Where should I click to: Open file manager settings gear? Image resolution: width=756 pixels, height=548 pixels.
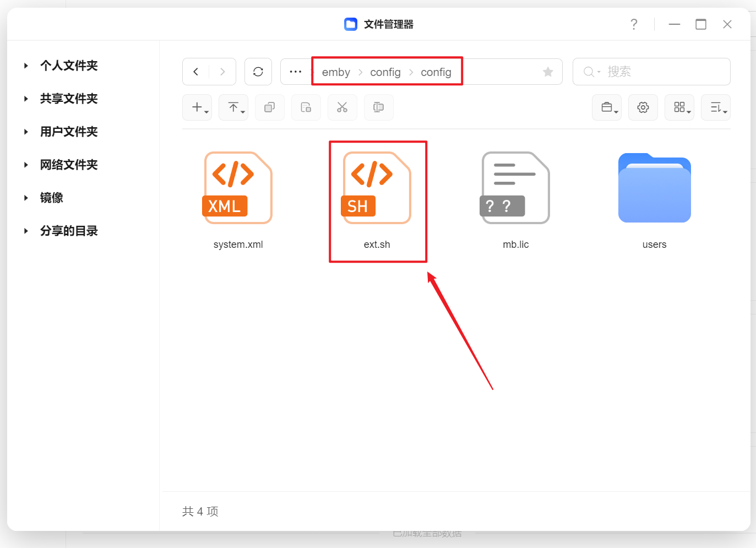coord(643,107)
